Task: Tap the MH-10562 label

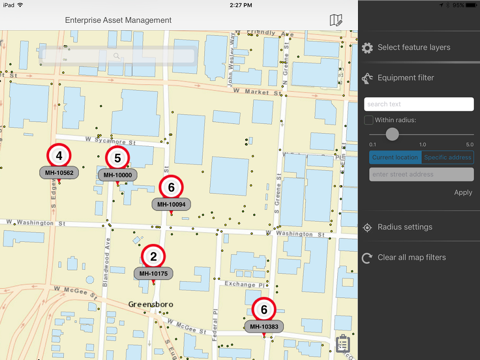Action: pyautogui.click(x=59, y=173)
